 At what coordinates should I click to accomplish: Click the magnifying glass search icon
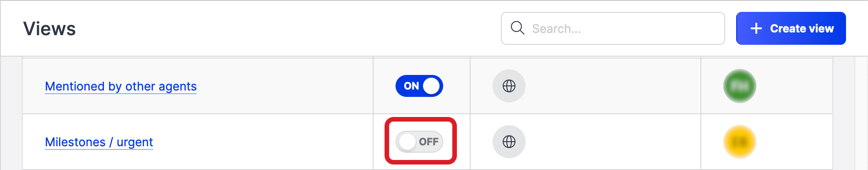(517, 28)
